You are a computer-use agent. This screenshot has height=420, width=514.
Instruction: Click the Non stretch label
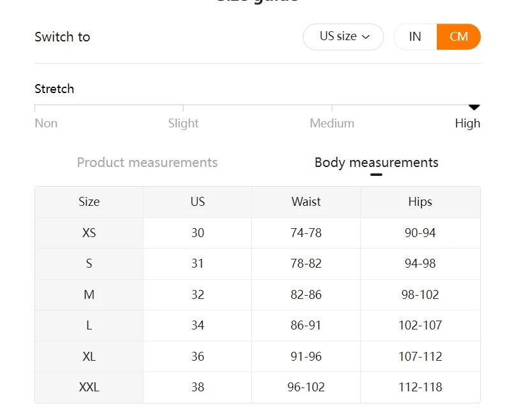click(46, 124)
